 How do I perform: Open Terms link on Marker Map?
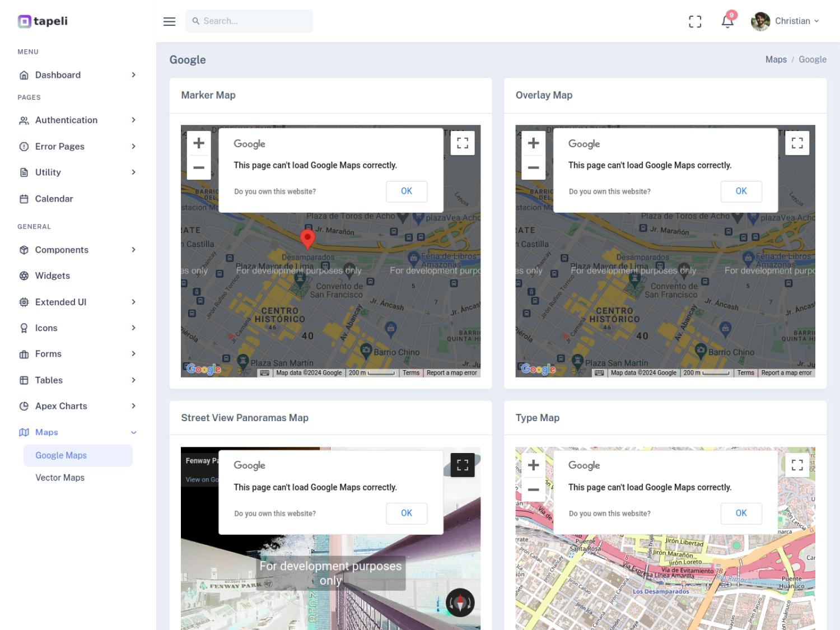coord(411,373)
